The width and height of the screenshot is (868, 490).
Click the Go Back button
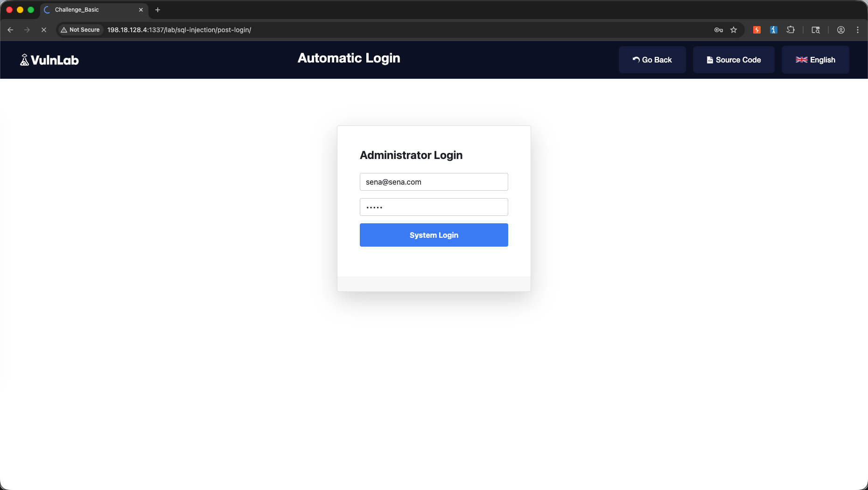point(652,60)
